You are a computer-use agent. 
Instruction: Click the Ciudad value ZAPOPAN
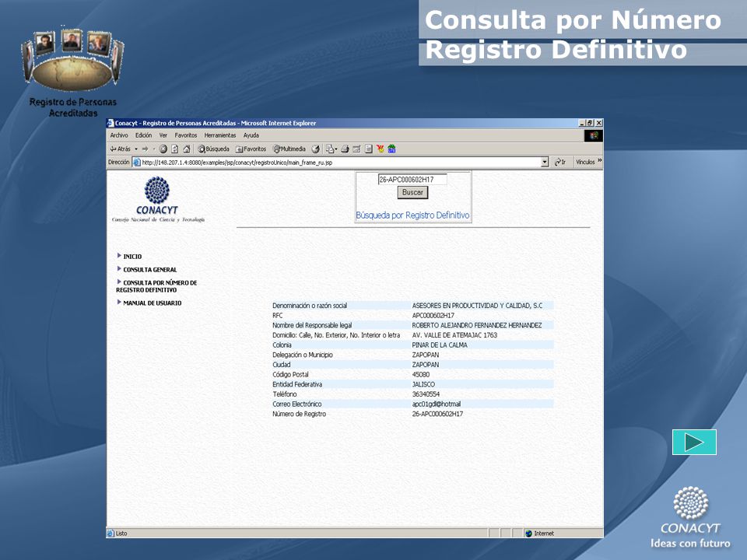[x=426, y=365]
